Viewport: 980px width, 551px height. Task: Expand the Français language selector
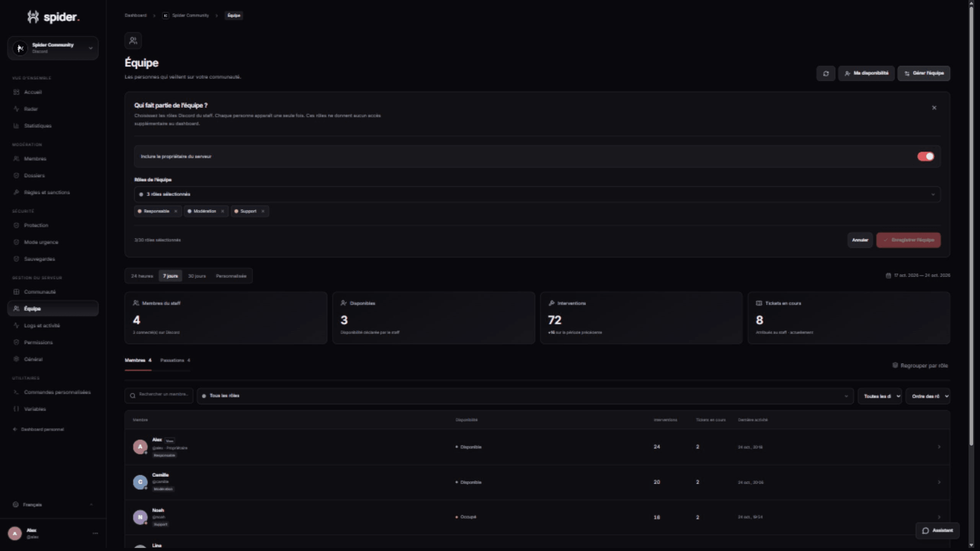[x=53, y=505]
